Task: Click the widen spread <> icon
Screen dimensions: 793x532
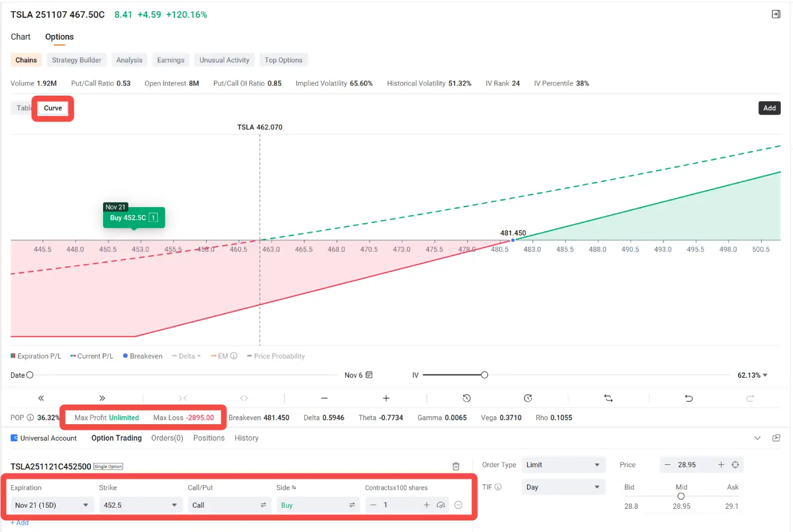Action: point(244,398)
